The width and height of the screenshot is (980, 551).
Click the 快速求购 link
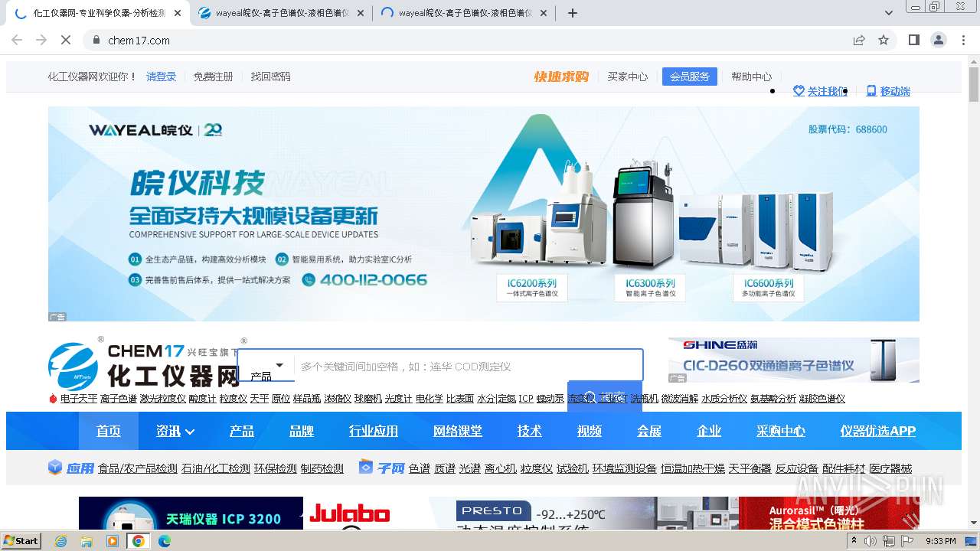coord(561,77)
